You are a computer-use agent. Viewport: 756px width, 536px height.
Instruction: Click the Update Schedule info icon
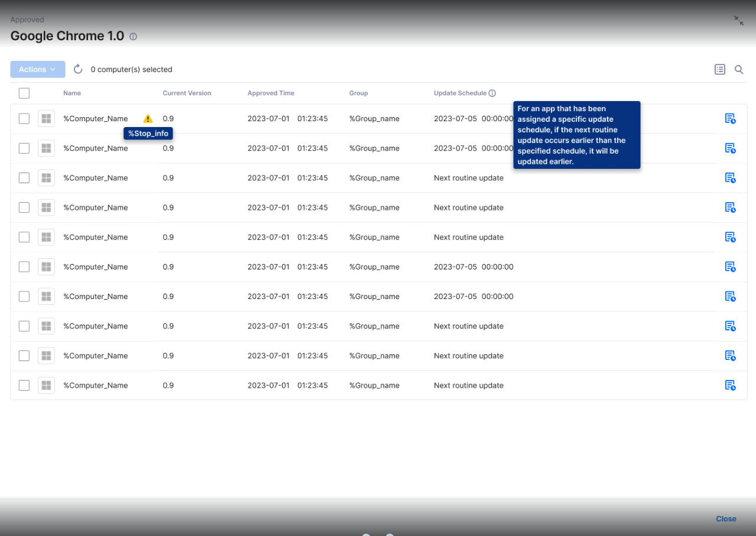492,93
